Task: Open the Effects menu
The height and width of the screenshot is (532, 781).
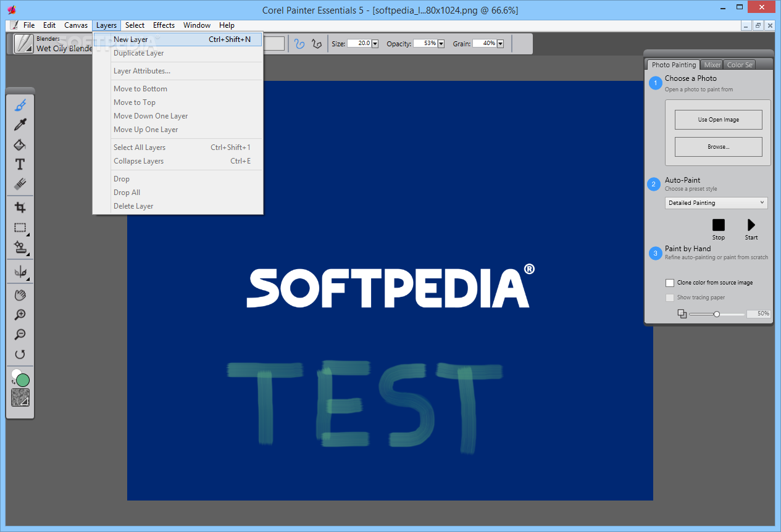Action: 164,25
